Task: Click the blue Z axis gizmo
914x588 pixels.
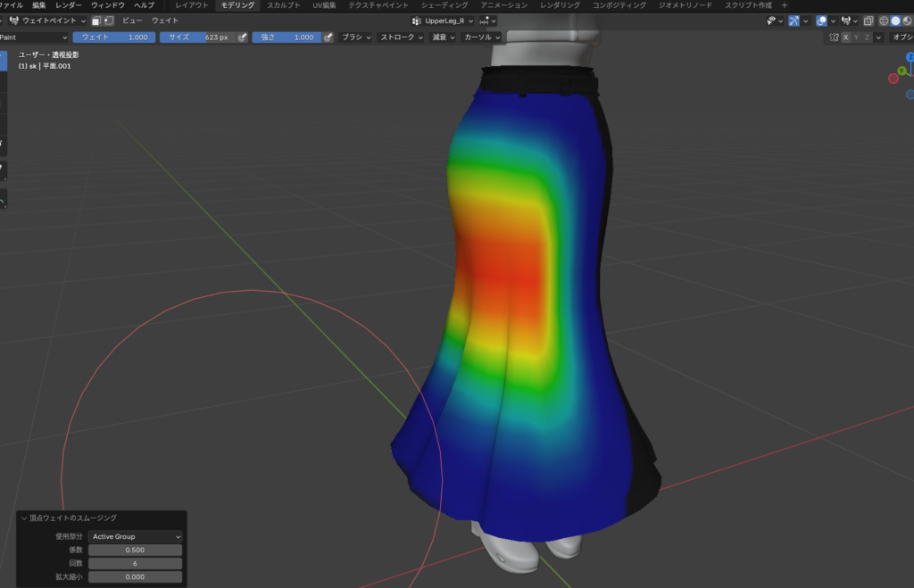Action: [x=910, y=57]
